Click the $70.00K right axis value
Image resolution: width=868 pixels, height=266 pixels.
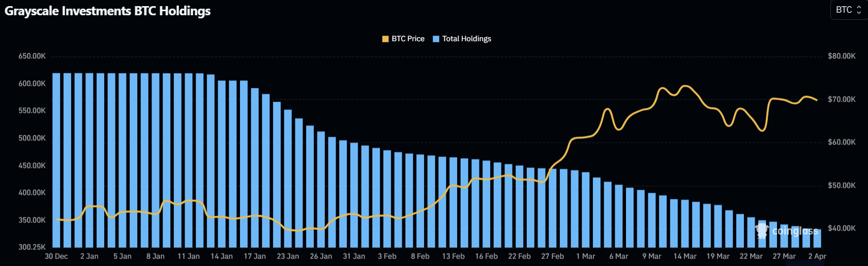tap(842, 99)
